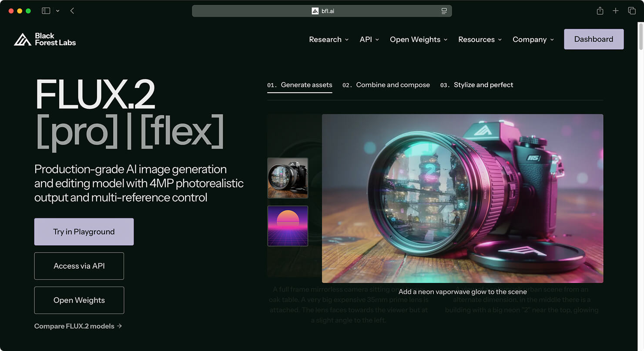
Task: Select the Stylize and perfect tab
Action: [x=483, y=84]
